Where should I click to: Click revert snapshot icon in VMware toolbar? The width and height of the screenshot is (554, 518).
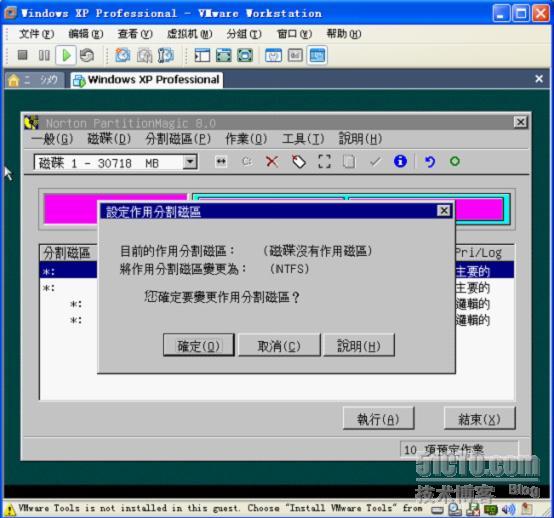[x=145, y=55]
